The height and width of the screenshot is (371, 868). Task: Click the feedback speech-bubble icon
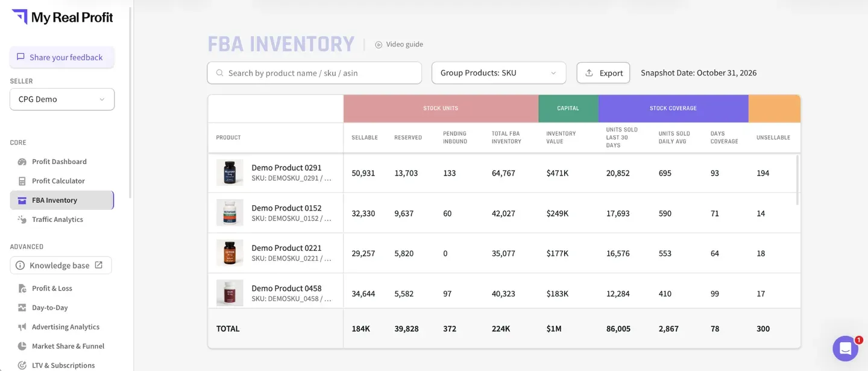coord(20,57)
